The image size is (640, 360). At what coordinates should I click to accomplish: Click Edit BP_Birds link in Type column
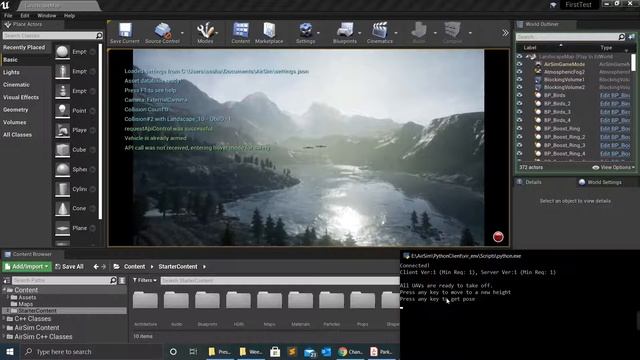coord(615,95)
